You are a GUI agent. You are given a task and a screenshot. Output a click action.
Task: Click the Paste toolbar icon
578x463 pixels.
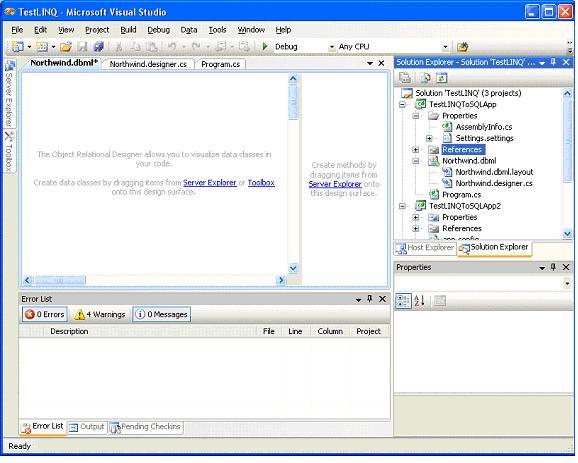pos(152,47)
